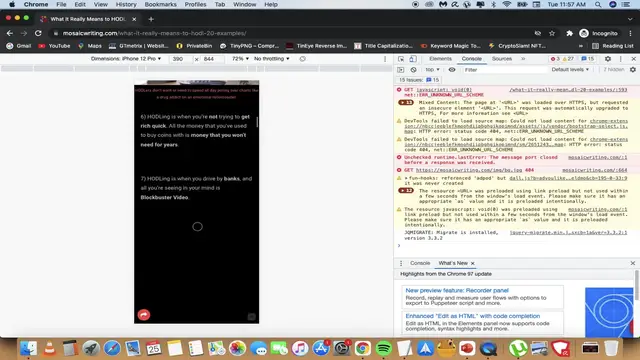Screen dimensions: 640x360
Task: Select the Console tab in DevTools
Action: click(x=471, y=59)
